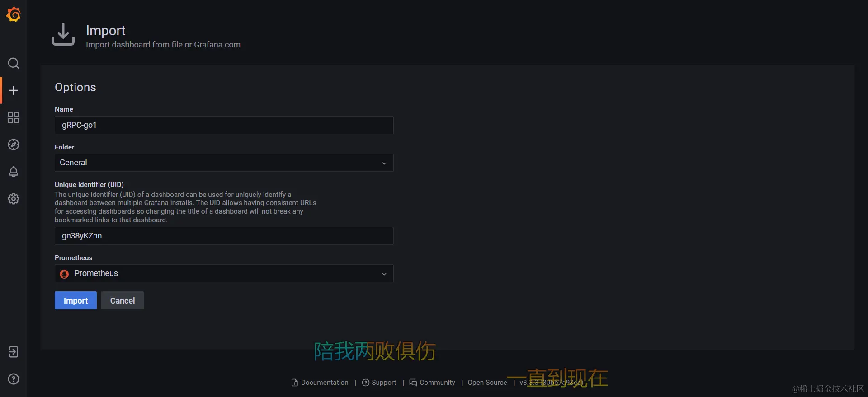This screenshot has height=397, width=868.
Task: Open the Documentation footer link
Action: [320, 383]
